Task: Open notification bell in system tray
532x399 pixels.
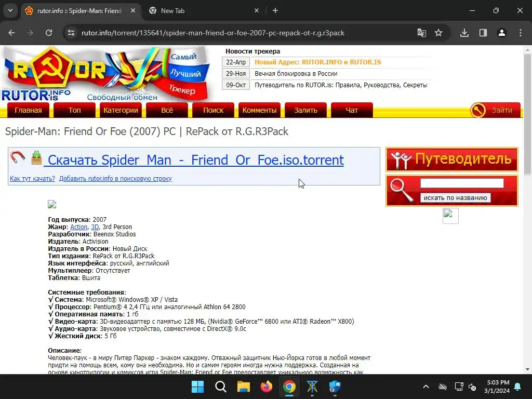Action: pyautogui.click(x=518, y=387)
